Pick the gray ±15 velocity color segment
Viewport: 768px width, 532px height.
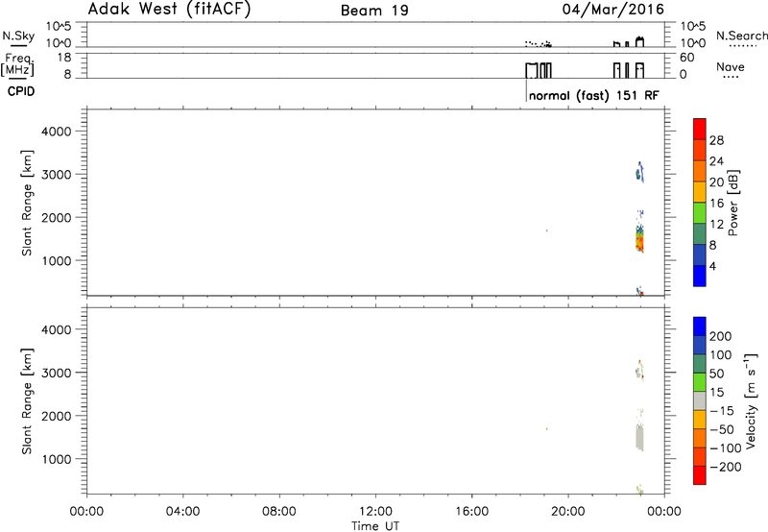tap(700, 400)
